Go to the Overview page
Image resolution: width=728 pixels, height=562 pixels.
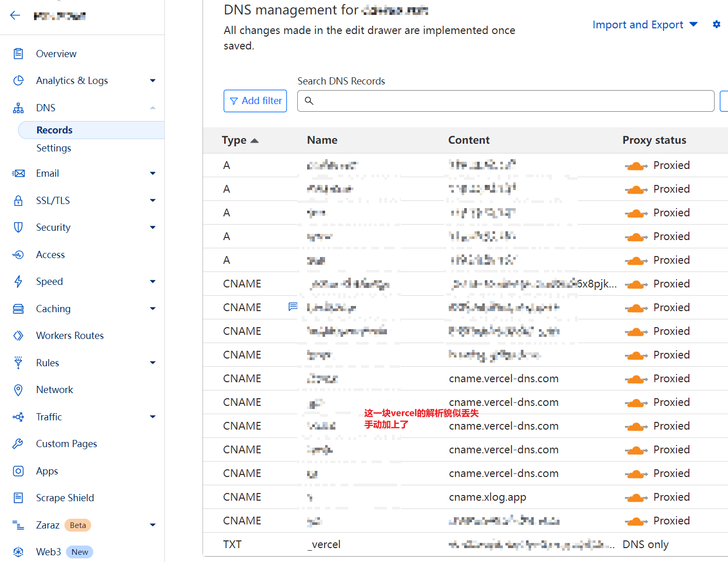point(56,54)
